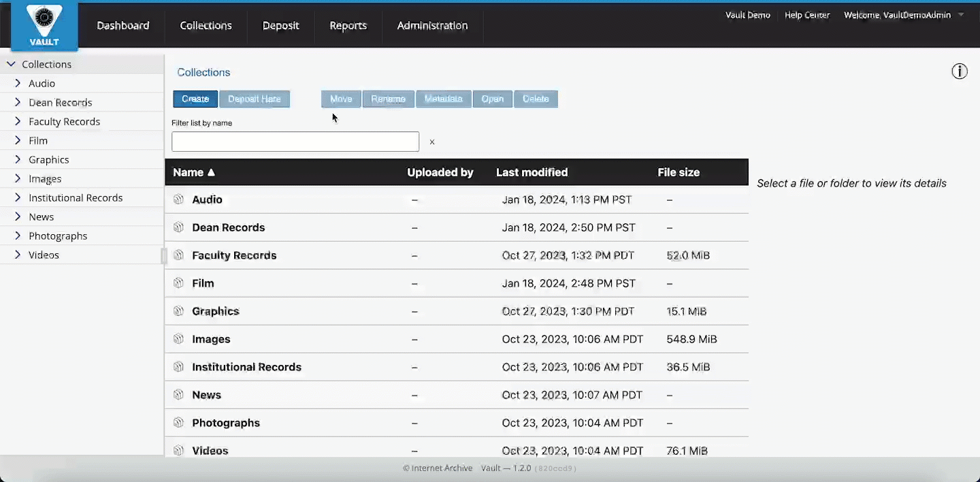Click the Vault logo icon
Viewport: 980px width, 482px height.
44,25
